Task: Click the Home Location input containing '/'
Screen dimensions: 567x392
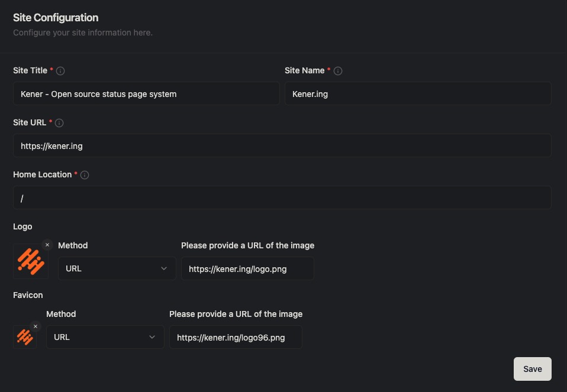Action: coord(282,198)
